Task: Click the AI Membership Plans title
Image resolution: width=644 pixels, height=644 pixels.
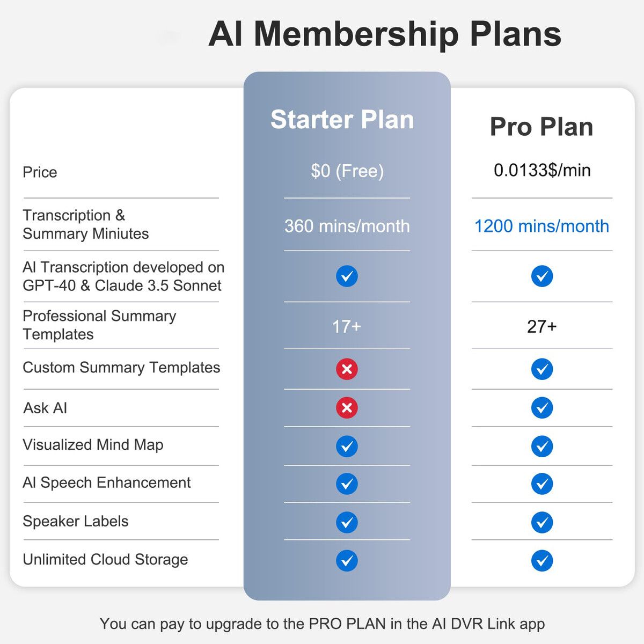Action: [x=385, y=34]
